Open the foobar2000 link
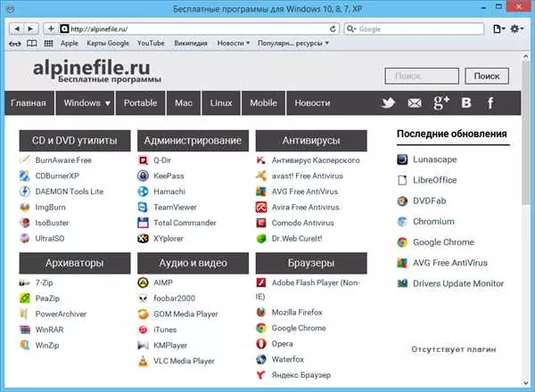Viewport: 535px width, 392px height. point(175,298)
